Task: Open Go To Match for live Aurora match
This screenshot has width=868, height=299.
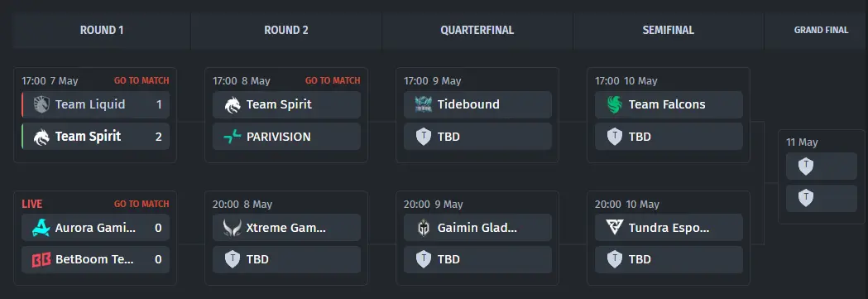Action: pos(141,205)
